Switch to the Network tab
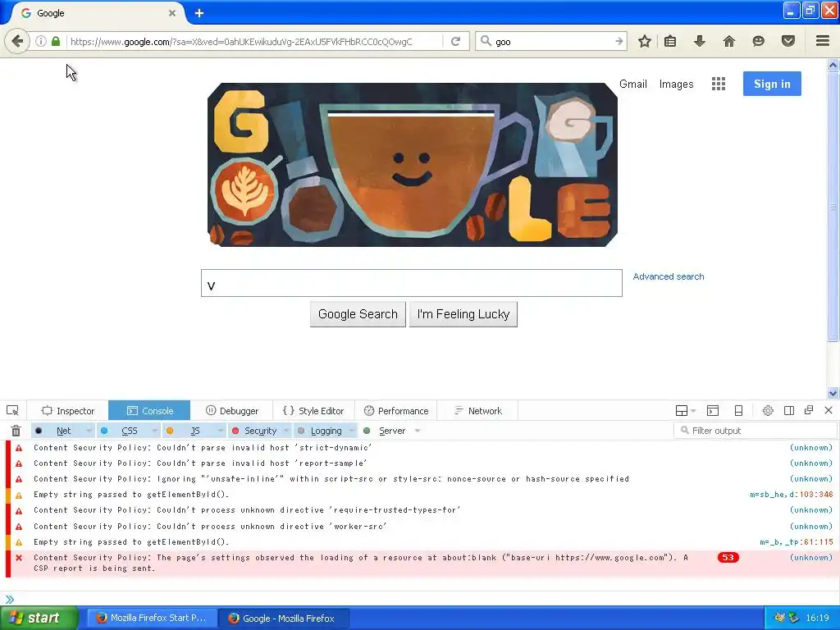The height and width of the screenshot is (630, 840). tap(478, 411)
